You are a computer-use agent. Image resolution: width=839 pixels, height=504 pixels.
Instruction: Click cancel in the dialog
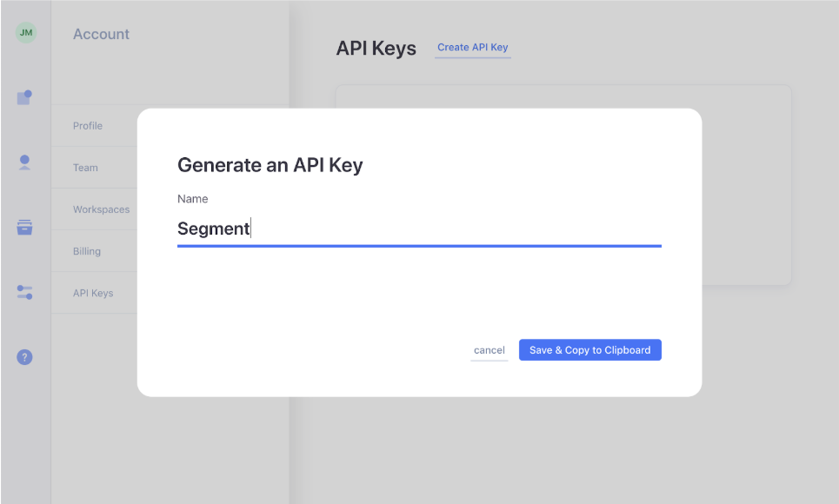coord(489,350)
